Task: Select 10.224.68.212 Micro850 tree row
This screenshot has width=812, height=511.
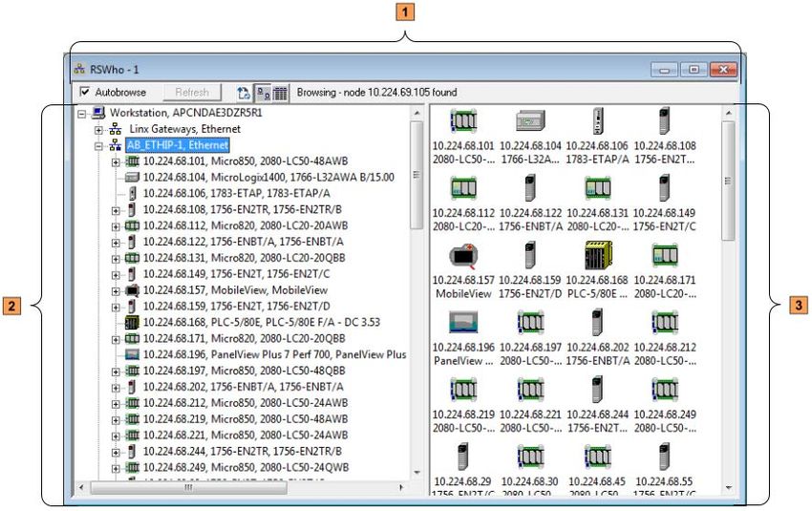Action: [246, 402]
